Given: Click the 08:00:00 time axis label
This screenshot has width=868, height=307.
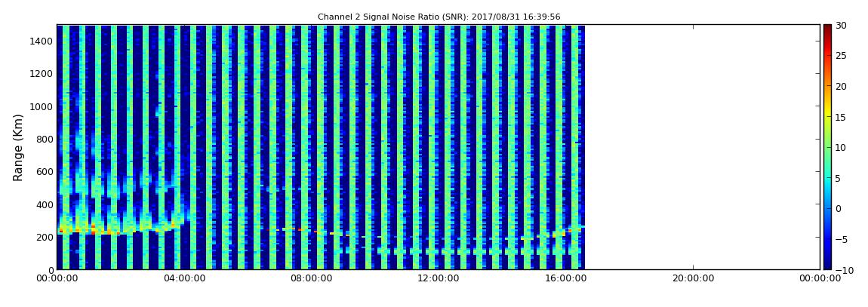Looking at the screenshot, I should tap(310, 279).
